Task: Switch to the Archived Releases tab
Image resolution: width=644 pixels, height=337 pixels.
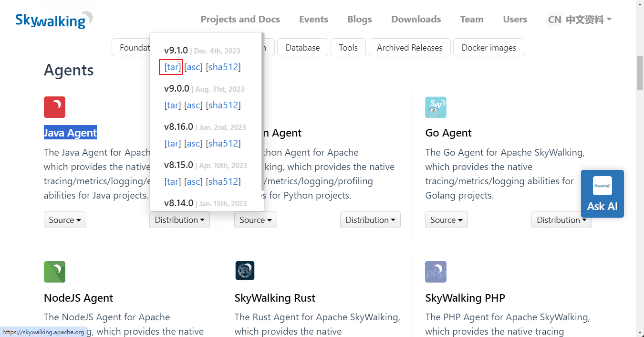Action: click(409, 48)
